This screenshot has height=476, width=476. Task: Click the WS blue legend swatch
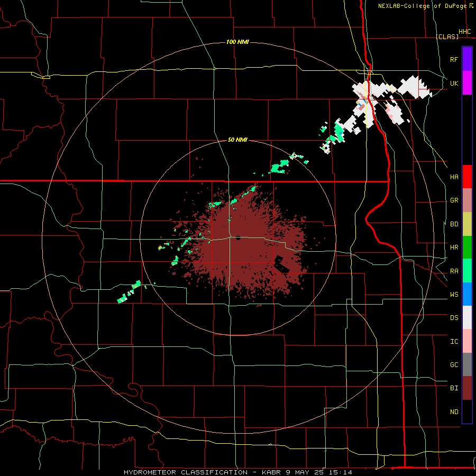pyautogui.click(x=467, y=294)
